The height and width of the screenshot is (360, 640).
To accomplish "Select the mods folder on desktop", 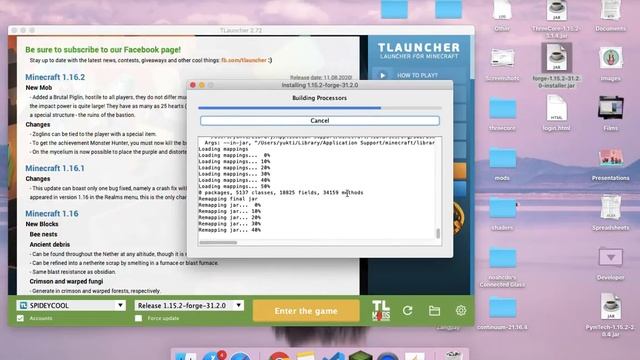I will click(x=502, y=162).
